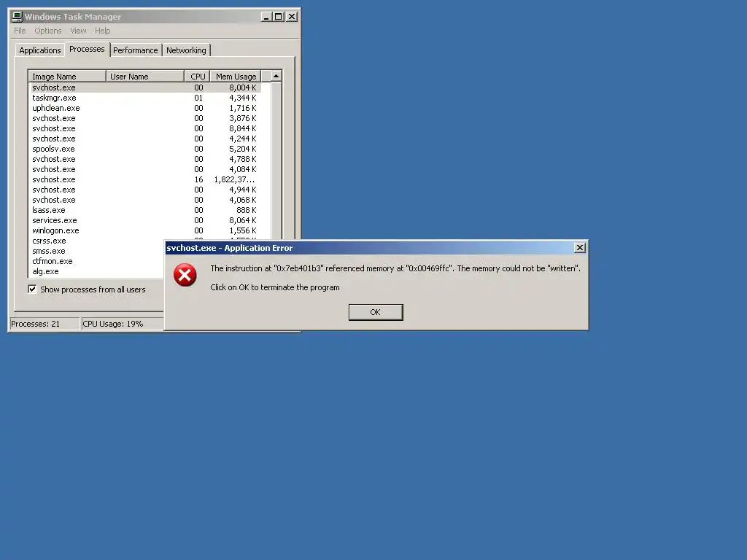
Task: Switch to the Networking tab
Action: [x=186, y=50]
